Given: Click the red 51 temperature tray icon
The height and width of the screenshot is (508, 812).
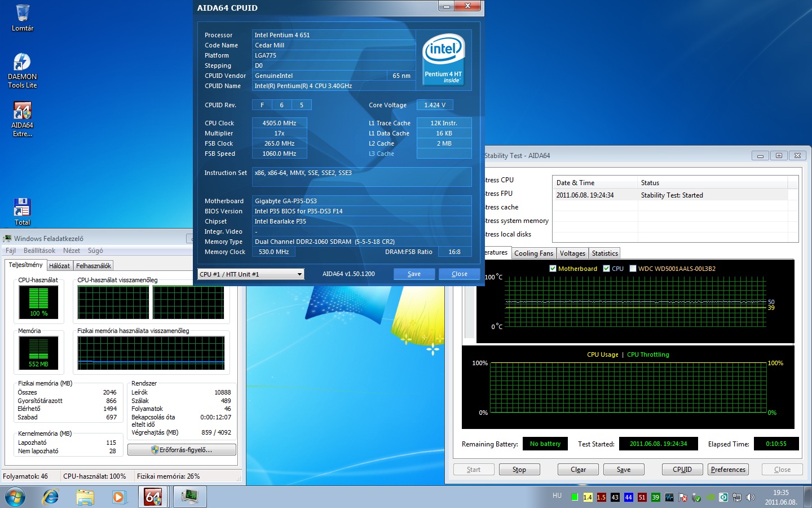Looking at the screenshot, I should [642, 497].
